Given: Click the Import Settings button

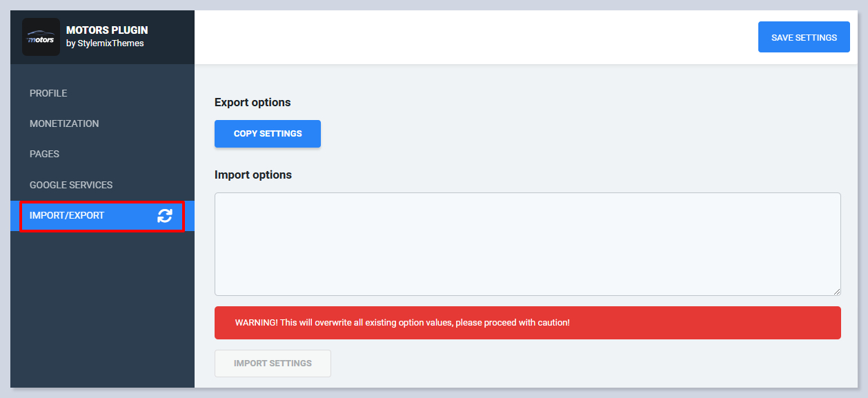Looking at the screenshot, I should (x=273, y=364).
